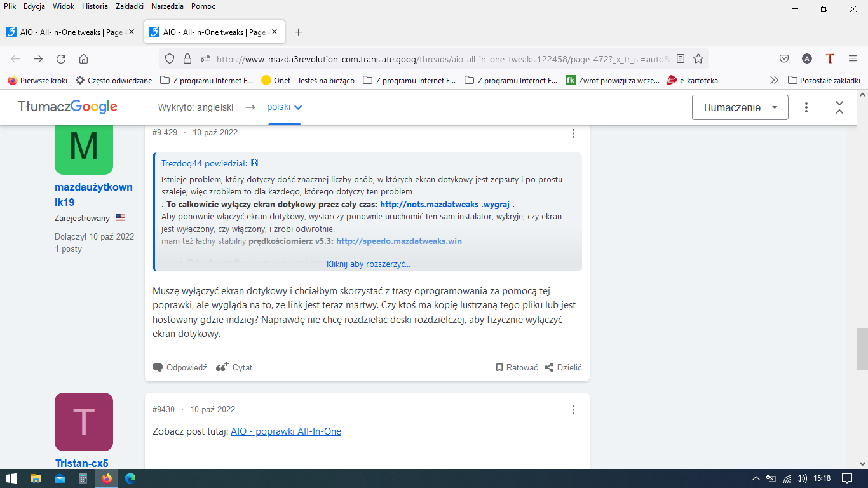Open the AIO - poprawki All-In-One link
The height and width of the screenshot is (488, 868).
tap(286, 431)
